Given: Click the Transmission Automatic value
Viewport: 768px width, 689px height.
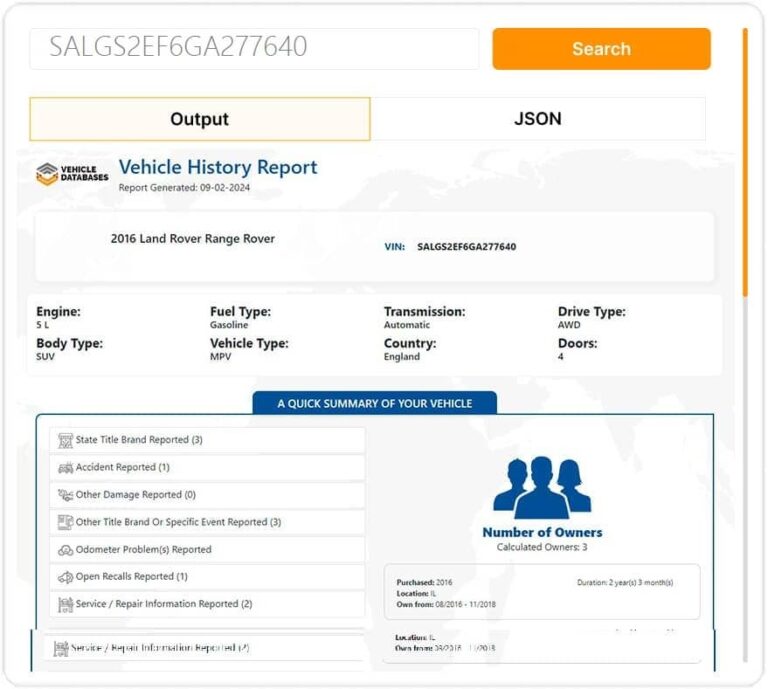Looking at the screenshot, I should click(407, 325).
